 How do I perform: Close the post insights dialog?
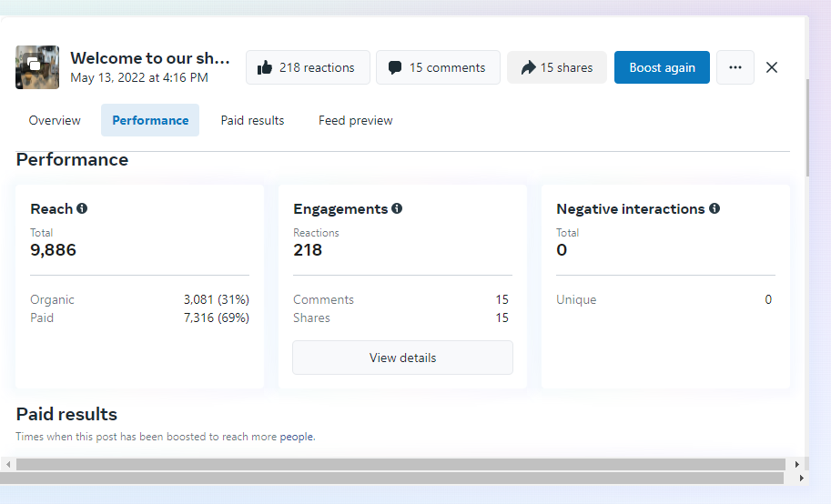point(772,67)
